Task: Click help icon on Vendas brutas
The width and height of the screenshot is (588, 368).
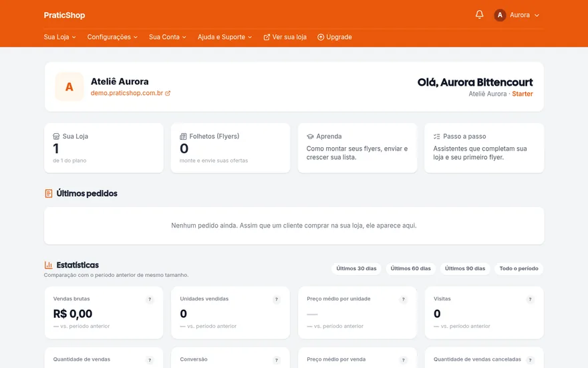Action: point(150,299)
